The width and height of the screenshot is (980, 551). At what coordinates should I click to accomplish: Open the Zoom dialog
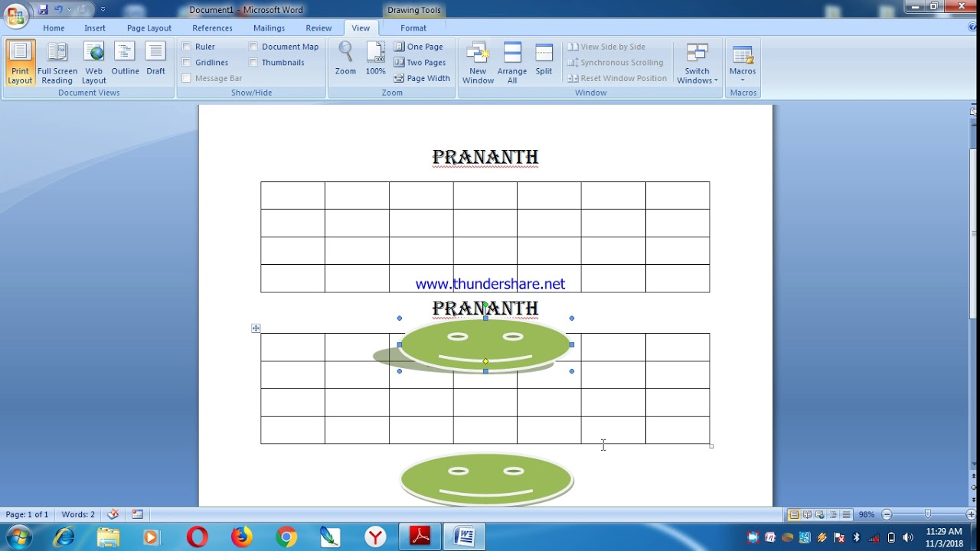(x=345, y=60)
